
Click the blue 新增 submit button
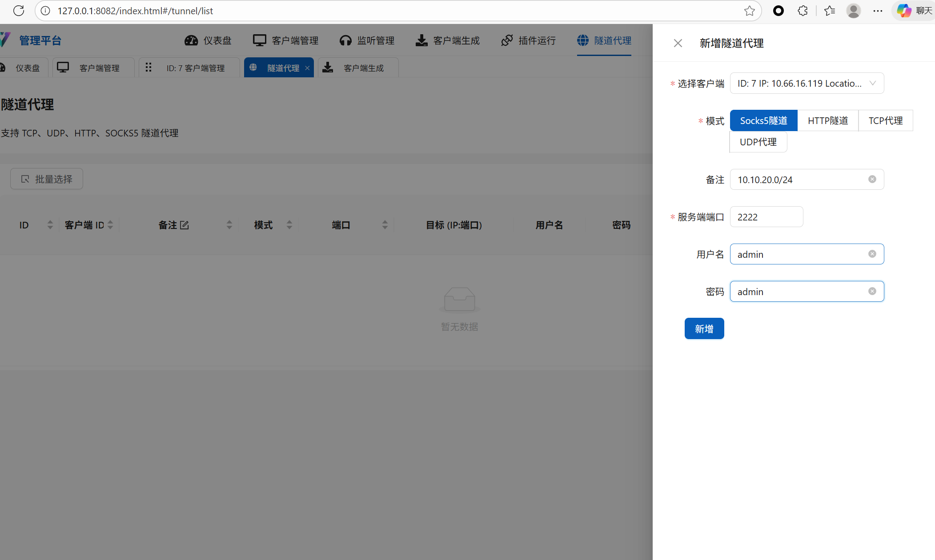[704, 328]
